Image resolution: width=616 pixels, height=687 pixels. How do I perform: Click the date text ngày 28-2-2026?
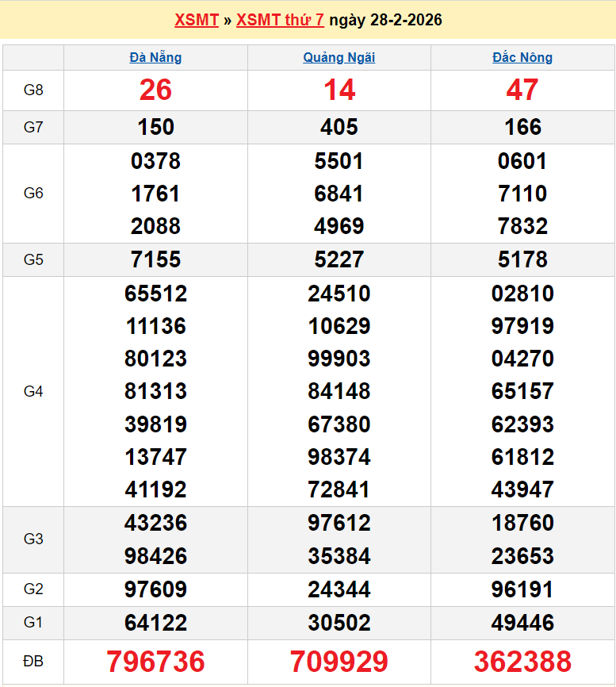(385, 20)
